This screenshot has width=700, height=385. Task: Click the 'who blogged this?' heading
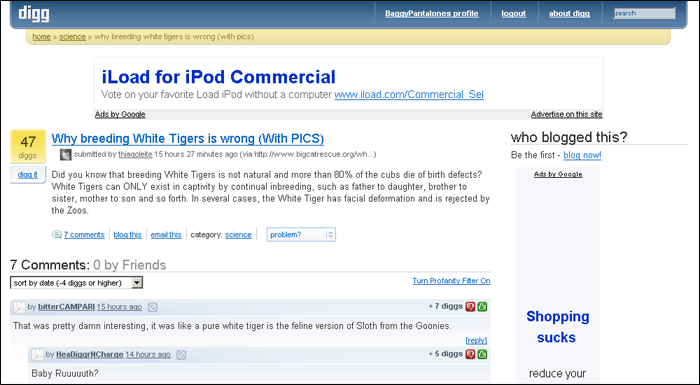tap(569, 137)
